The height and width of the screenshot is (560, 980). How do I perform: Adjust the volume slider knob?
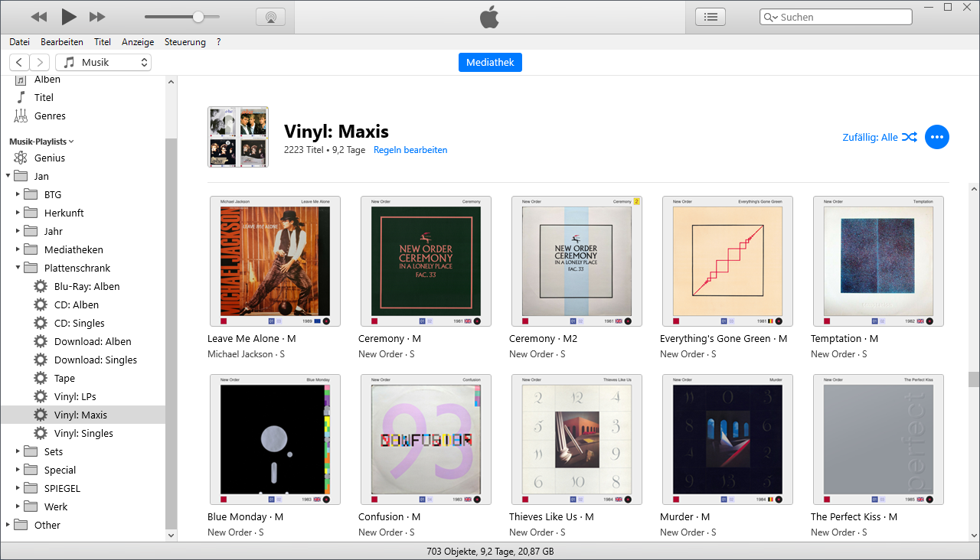coord(198,17)
